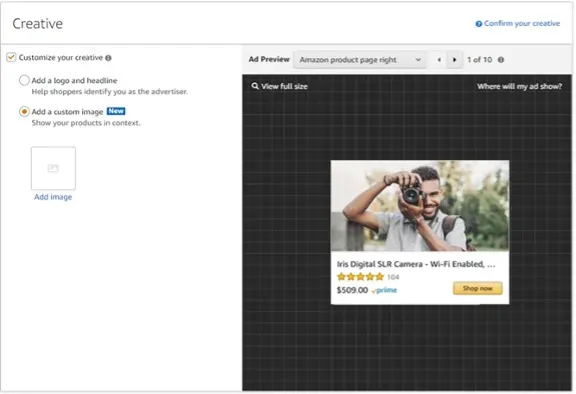
Task: Click the Creative section heading
Action: pos(37,24)
